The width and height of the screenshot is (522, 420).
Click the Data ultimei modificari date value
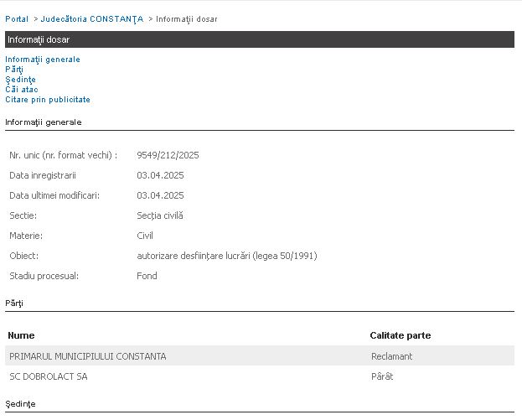coord(160,195)
